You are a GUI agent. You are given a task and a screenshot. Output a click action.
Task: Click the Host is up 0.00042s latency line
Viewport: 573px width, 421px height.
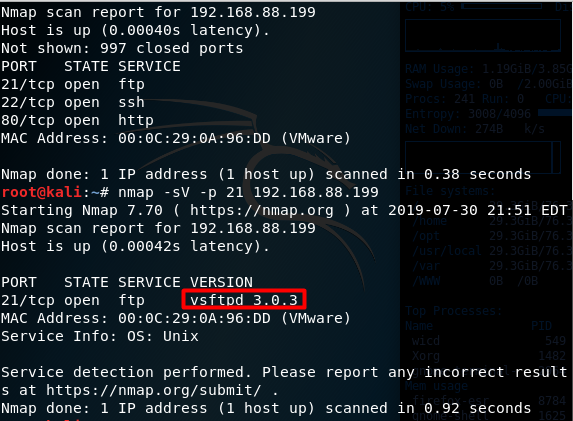135,246
